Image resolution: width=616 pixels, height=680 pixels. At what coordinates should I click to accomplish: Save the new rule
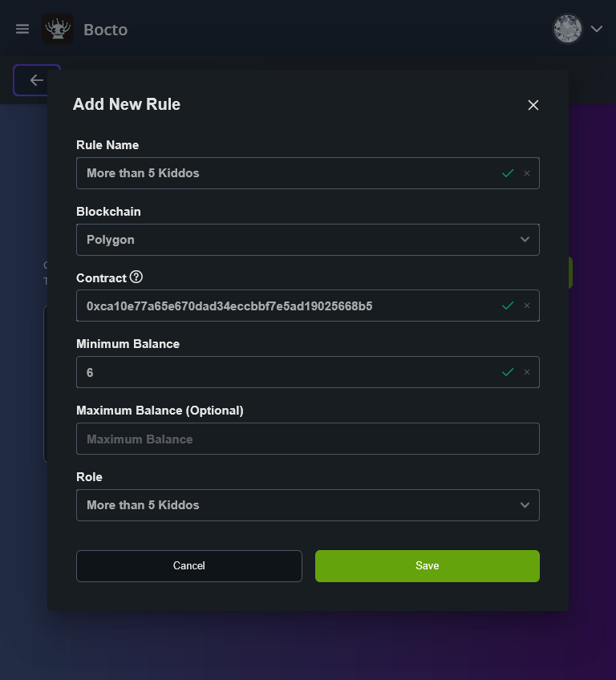click(x=427, y=566)
